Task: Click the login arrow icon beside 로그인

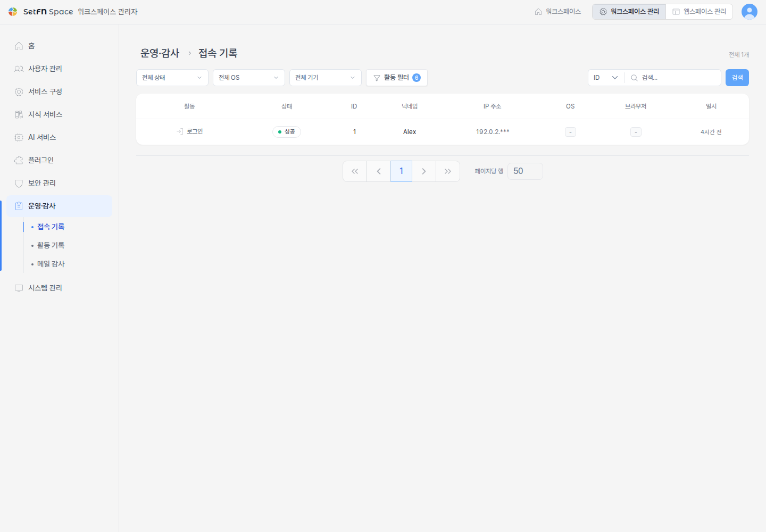Action: coord(180,131)
